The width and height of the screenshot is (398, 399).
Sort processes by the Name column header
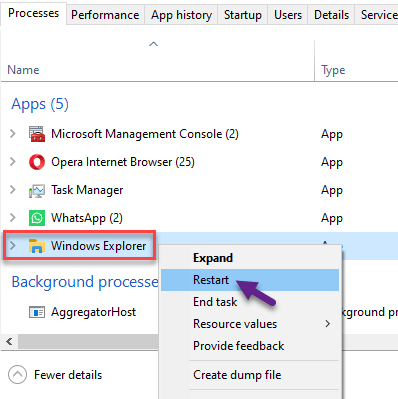23,70
